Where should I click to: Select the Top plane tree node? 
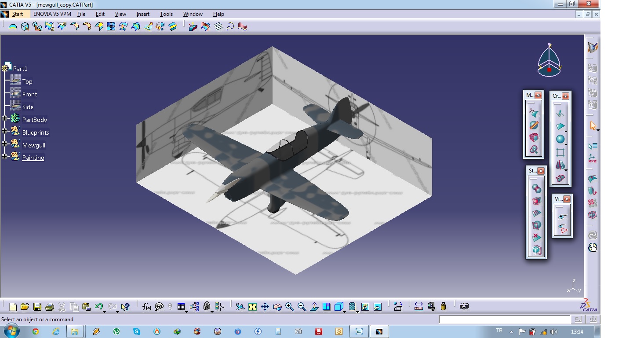pos(27,81)
